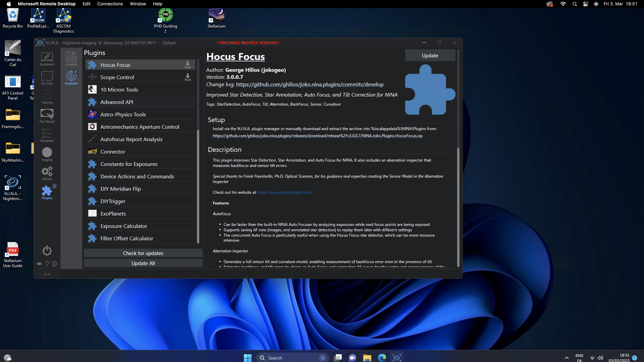This screenshot has height=362, width=644.
Task: Switch to the Available plugins tab
Action: (x=71, y=78)
